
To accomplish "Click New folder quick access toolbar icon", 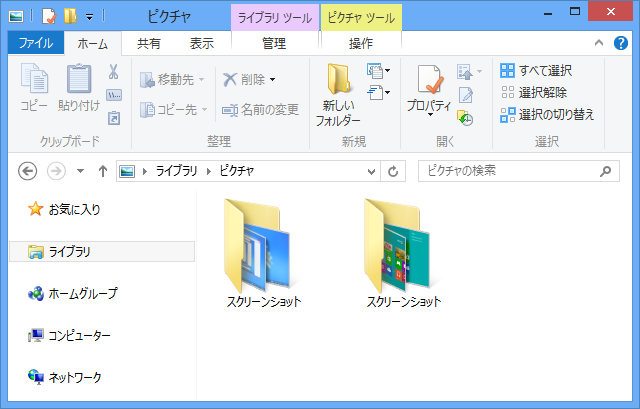I will coord(71,16).
